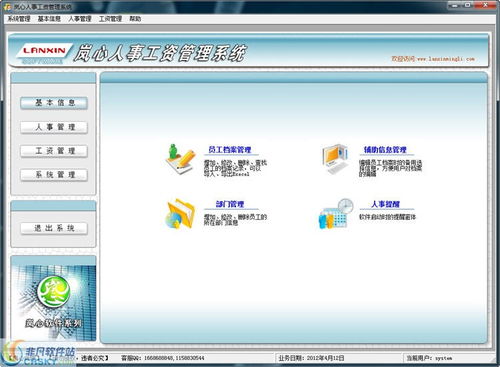Viewport: 500px width, 367px height.
Task: Open the 系统管理 menu
Action: tap(19, 19)
